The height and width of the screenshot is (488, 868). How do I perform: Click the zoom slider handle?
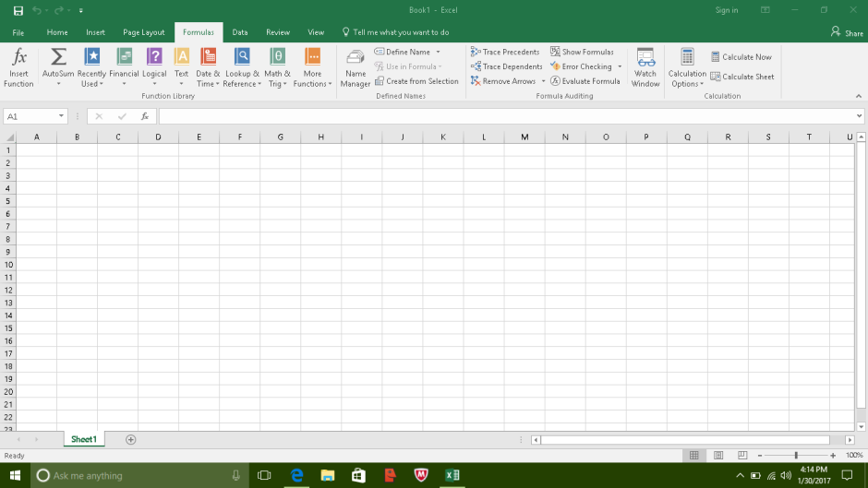(x=796, y=456)
